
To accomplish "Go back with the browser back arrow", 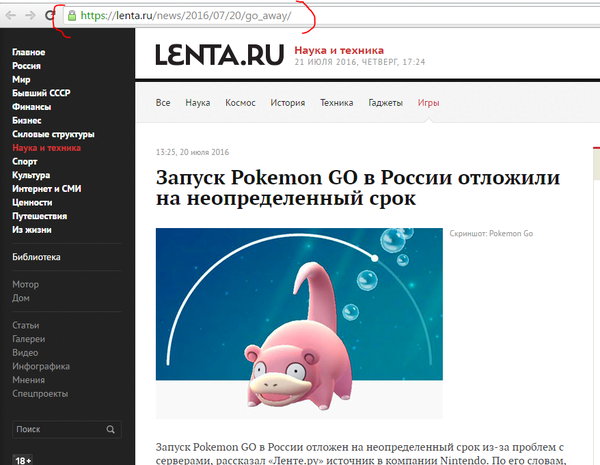I will [x=10, y=15].
